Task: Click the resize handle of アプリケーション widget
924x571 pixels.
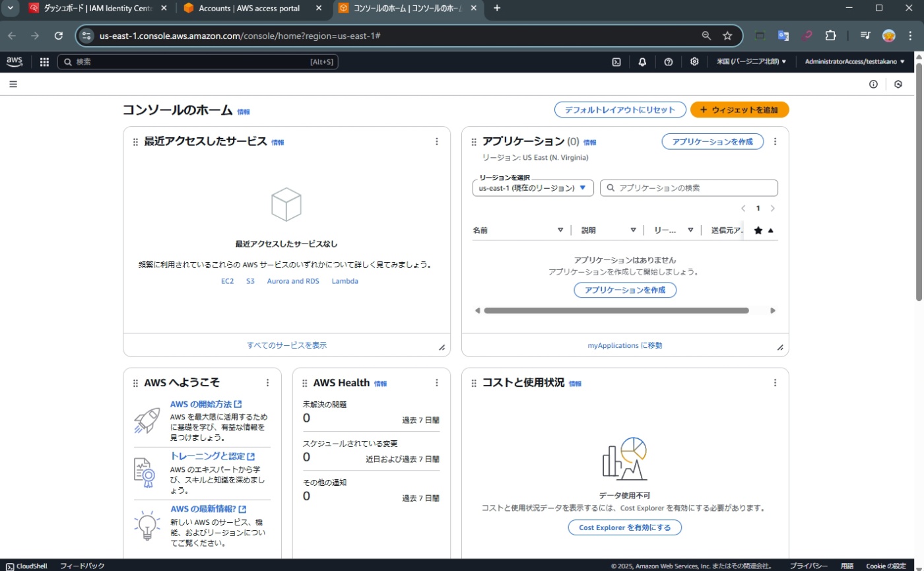Action: point(780,347)
